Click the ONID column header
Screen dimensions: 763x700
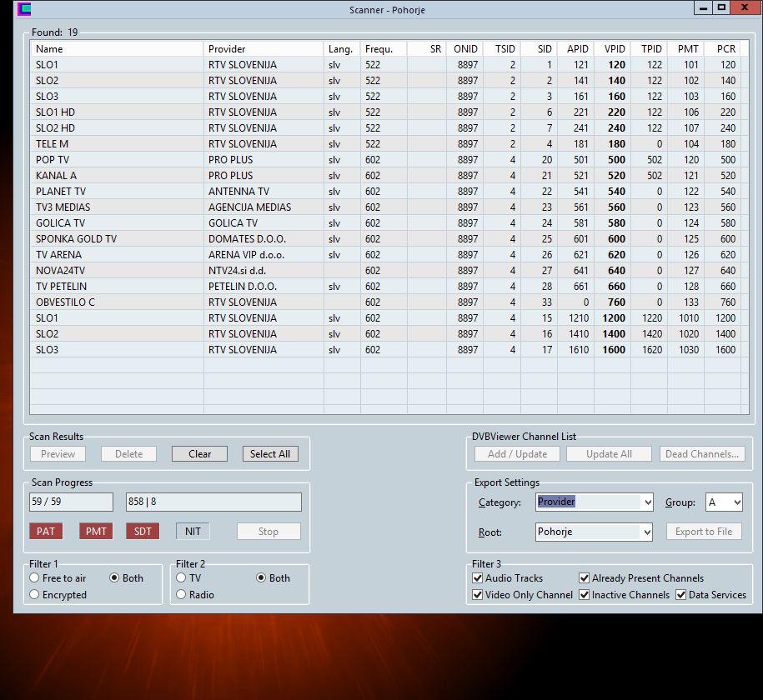coord(464,49)
